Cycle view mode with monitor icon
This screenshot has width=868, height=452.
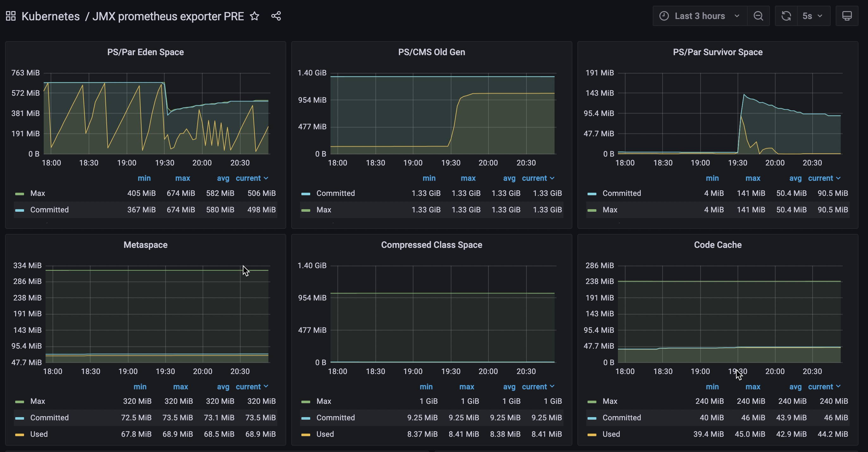847,16
